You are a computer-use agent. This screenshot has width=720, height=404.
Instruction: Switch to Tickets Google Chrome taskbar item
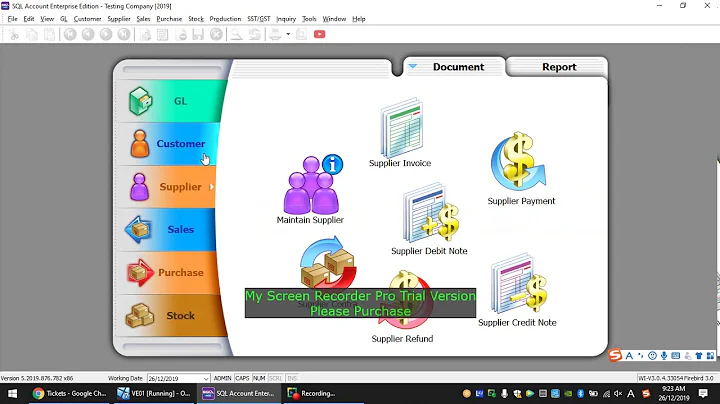[x=69, y=393]
